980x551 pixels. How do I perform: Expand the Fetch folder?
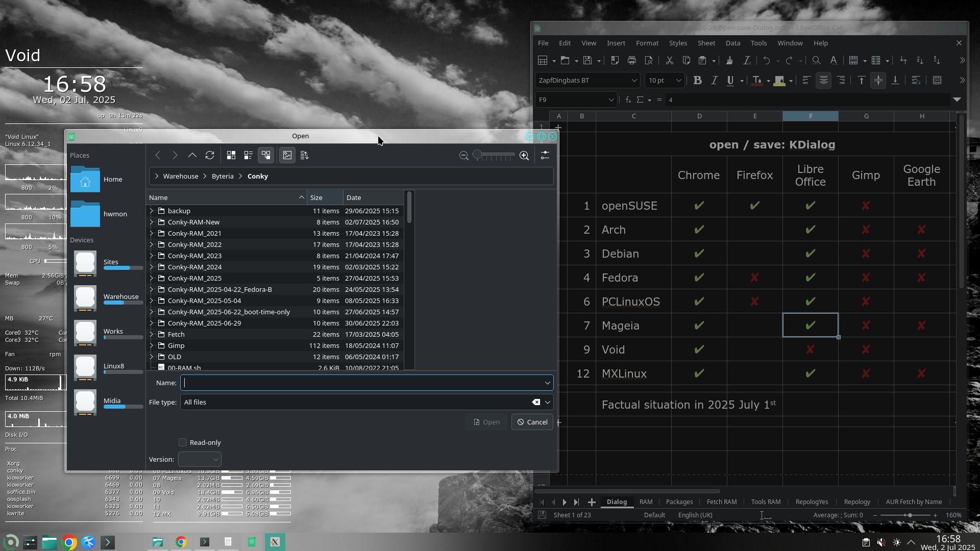[152, 334]
